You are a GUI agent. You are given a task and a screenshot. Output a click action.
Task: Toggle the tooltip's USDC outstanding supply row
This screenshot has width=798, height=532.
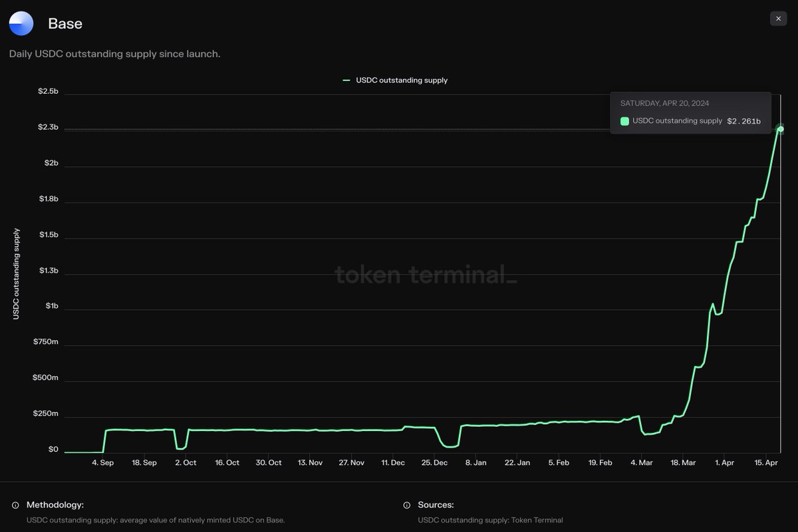678,121
